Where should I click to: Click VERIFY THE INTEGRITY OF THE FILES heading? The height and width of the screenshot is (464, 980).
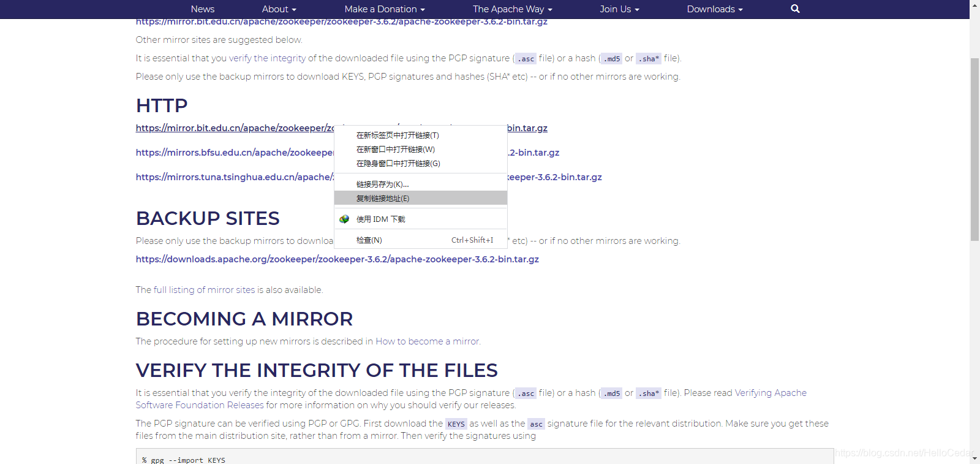click(x=317, y=370)
